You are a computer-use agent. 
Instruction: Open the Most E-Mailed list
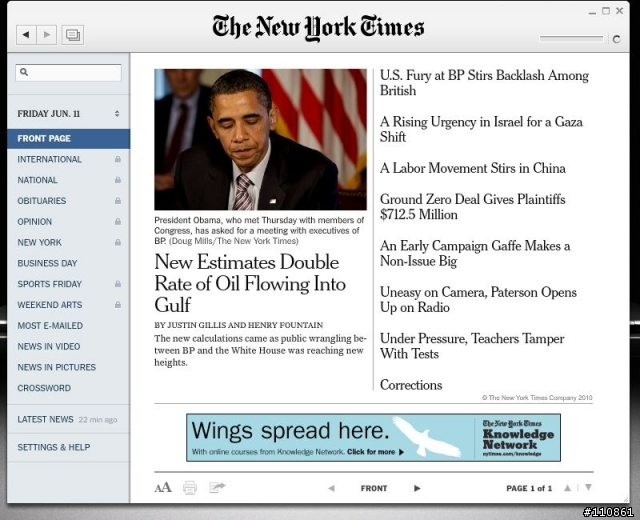[68, 326]
